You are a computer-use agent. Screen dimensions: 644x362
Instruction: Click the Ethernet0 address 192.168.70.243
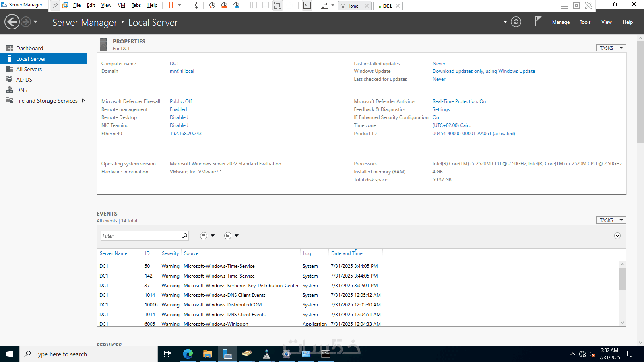click(186, 134)
